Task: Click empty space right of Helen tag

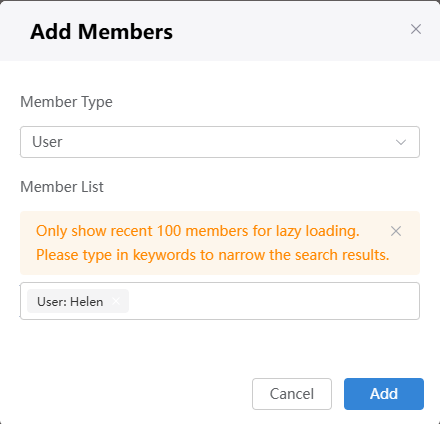Action: (273, 301)
